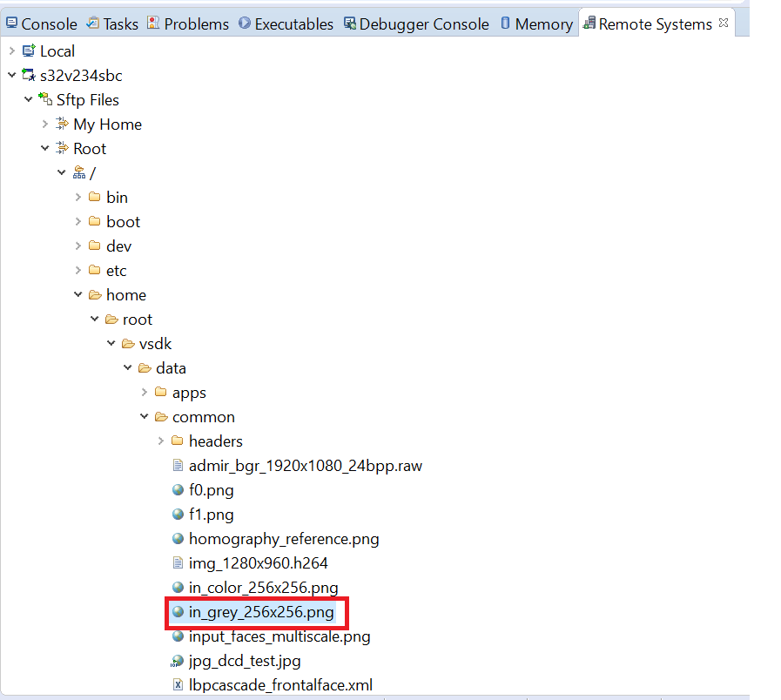Switch to the Console tab
781x700 pixels.
coord(41,24)
